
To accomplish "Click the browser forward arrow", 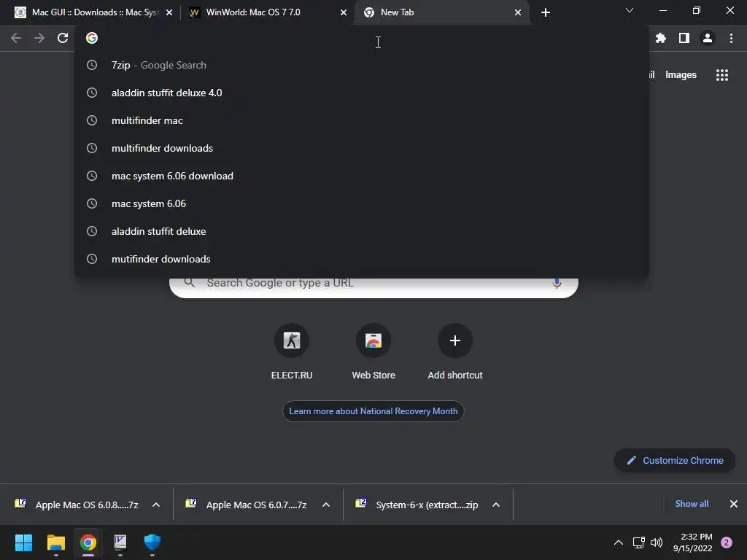I will point(39,38).
